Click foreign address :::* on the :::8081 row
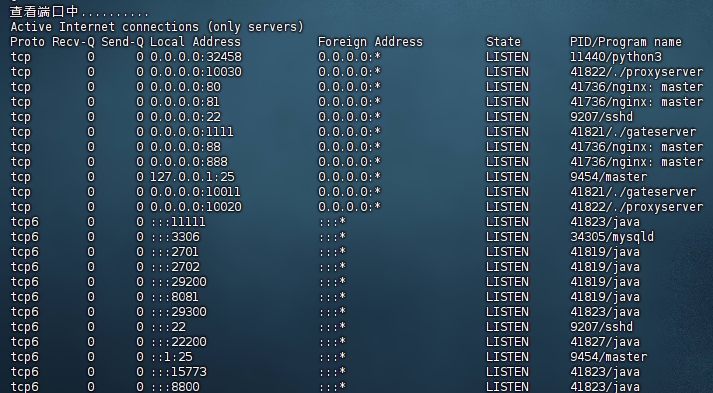The width and height of the screenshot is (713, 393). pos(332,297)
